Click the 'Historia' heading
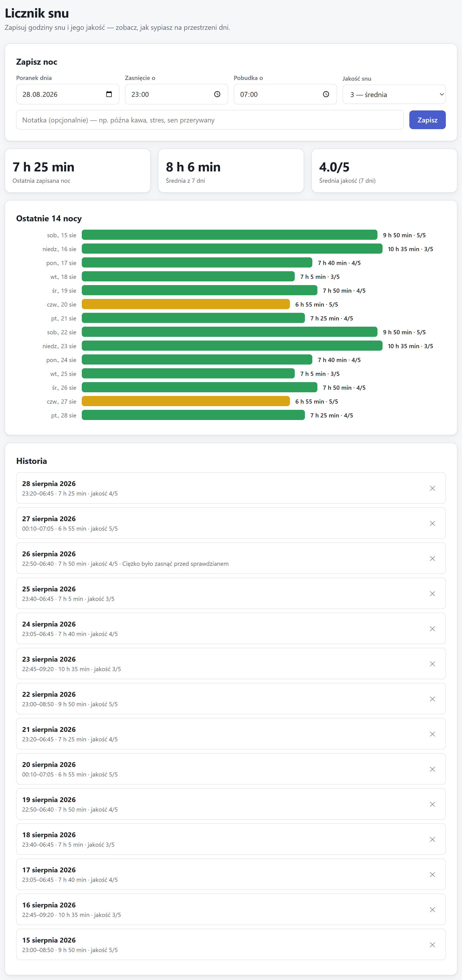 click(32, 461)
